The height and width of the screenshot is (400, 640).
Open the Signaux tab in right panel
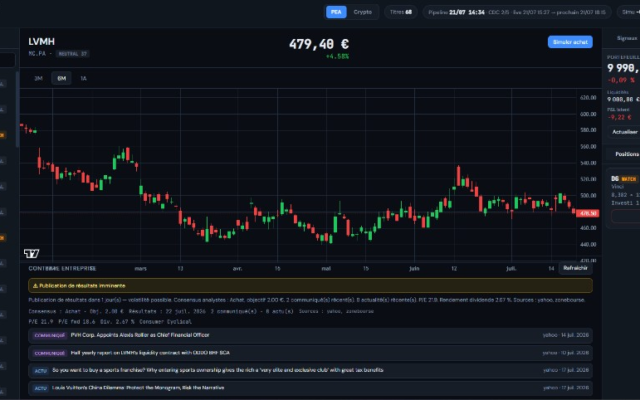[627, 38]
